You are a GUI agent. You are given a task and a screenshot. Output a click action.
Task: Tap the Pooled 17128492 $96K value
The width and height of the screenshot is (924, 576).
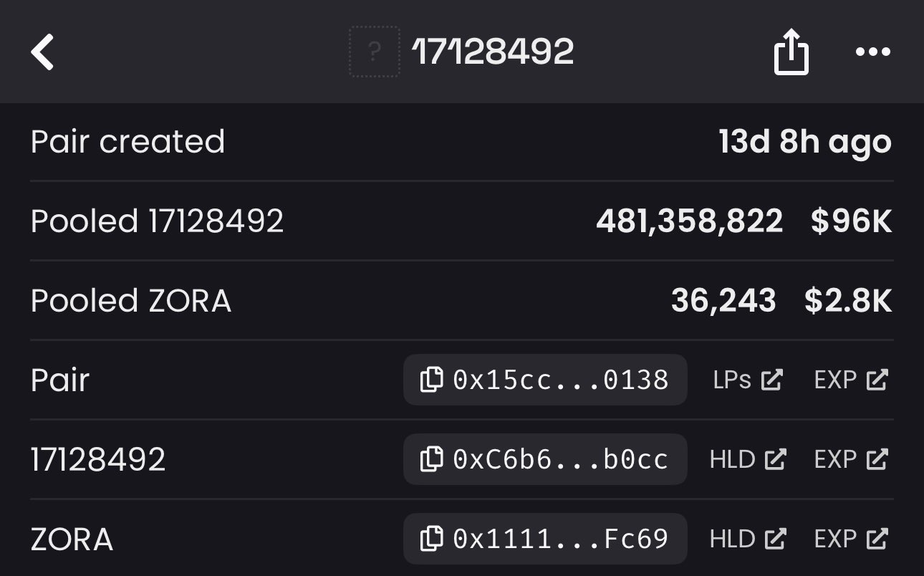pyautogui.click(x=851, y=222)
